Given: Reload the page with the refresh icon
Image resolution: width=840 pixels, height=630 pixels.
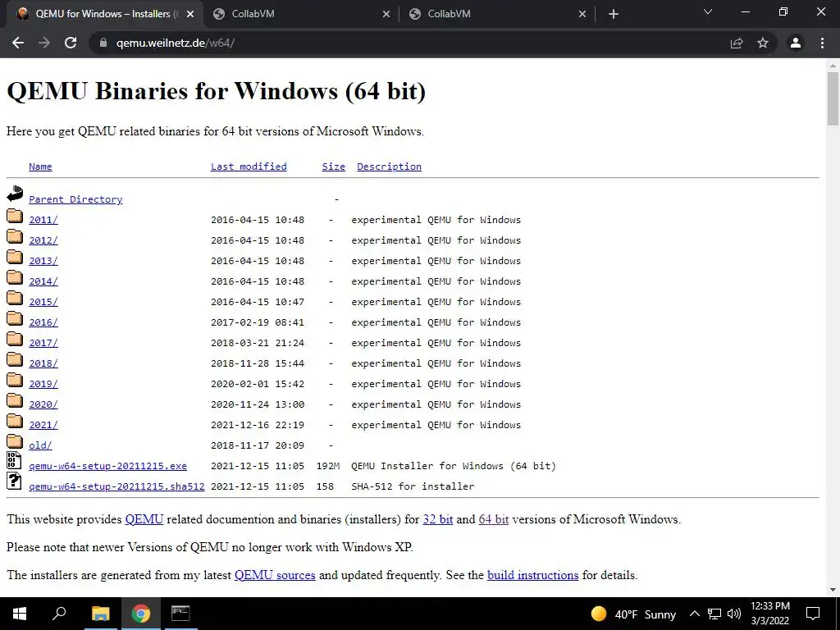Looking at the screenshot, I should (71, 43).
